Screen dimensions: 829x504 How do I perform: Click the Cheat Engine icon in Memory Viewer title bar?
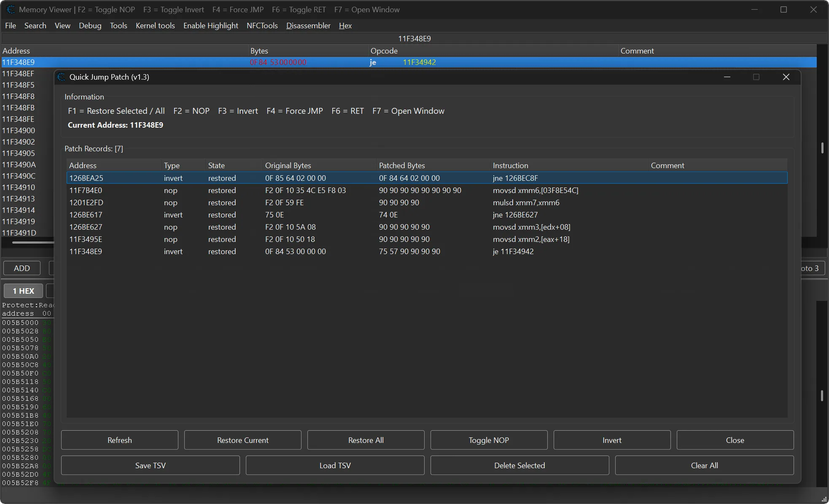coord(11,9)
